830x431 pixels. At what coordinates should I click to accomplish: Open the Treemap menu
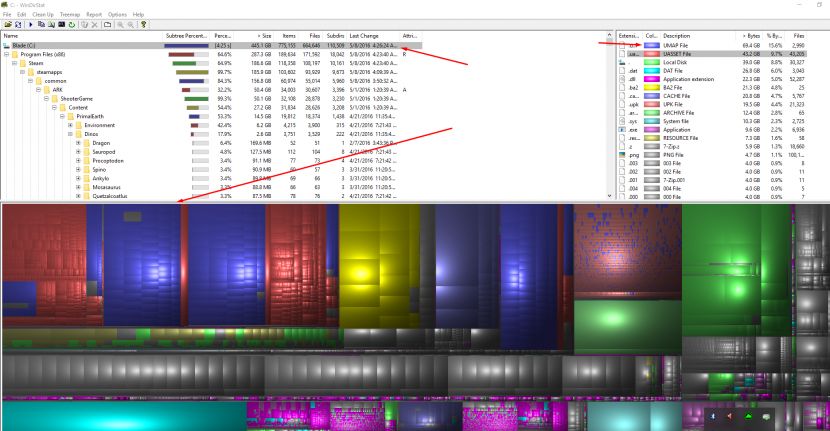pos(70,14)
